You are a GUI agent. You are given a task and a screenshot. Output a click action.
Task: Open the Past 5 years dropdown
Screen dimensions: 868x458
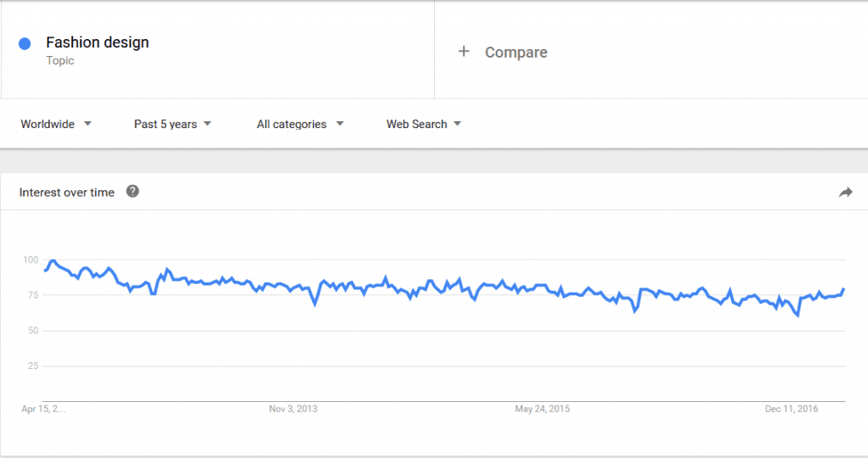(x=173, y=124)
